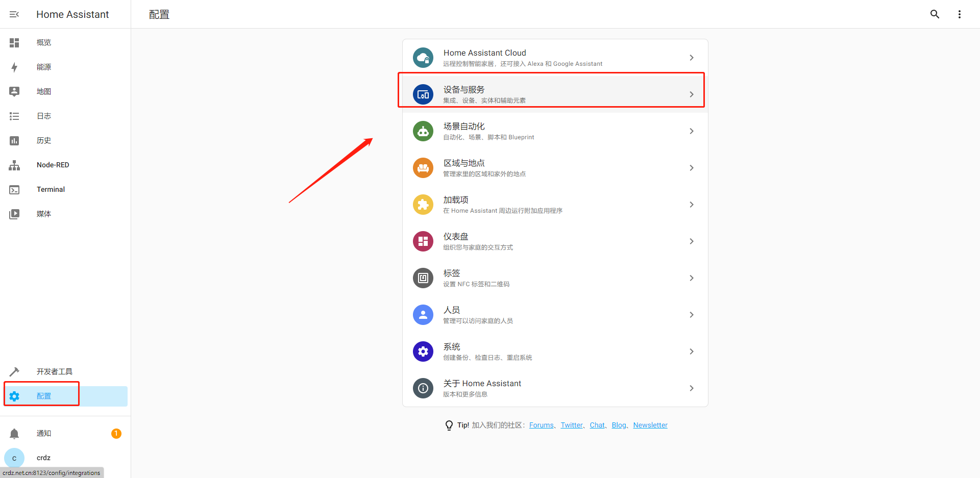The height and width of the screenshot is (478, 980).
Task: Click the yellow puzzle add-ons icon
Action: click(423, 205)
